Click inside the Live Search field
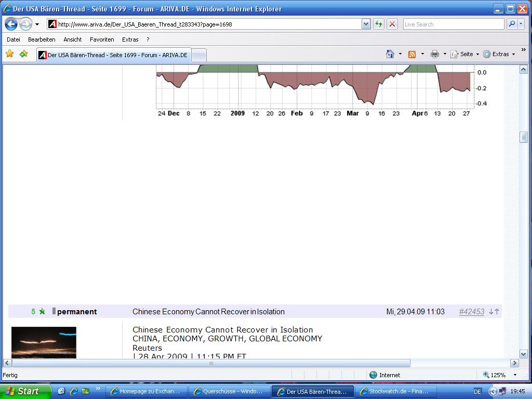The width and height of the screenshot is (532, 399). tap(453, 24)
